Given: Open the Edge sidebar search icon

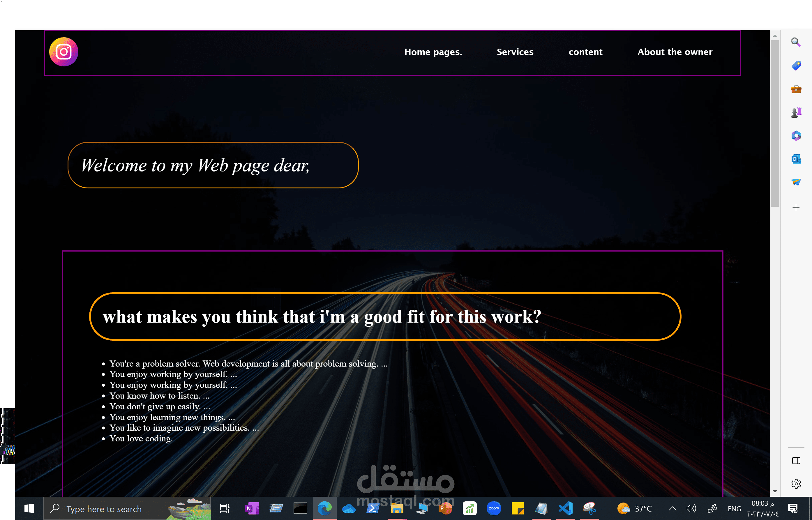Looking at the screenshot, I should 796,42.
